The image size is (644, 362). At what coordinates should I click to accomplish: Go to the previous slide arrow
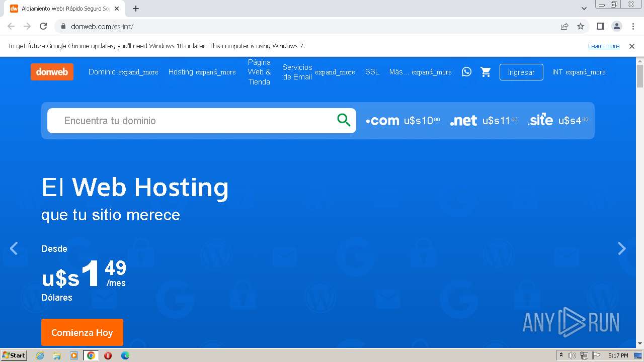14,248
